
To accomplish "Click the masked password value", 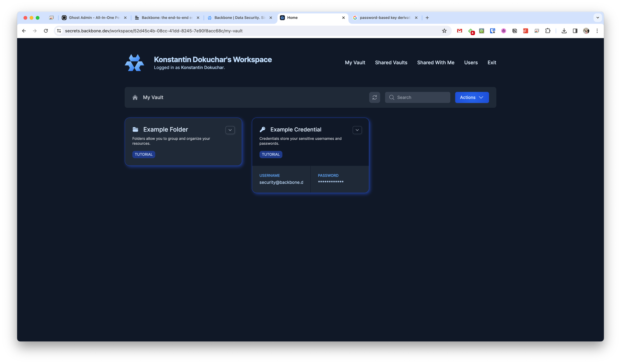I will pyautogui.click(x=331, y=182).
